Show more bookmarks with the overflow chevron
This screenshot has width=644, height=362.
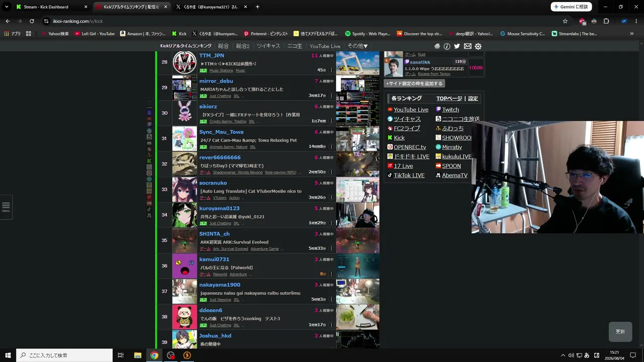point(632,34)
